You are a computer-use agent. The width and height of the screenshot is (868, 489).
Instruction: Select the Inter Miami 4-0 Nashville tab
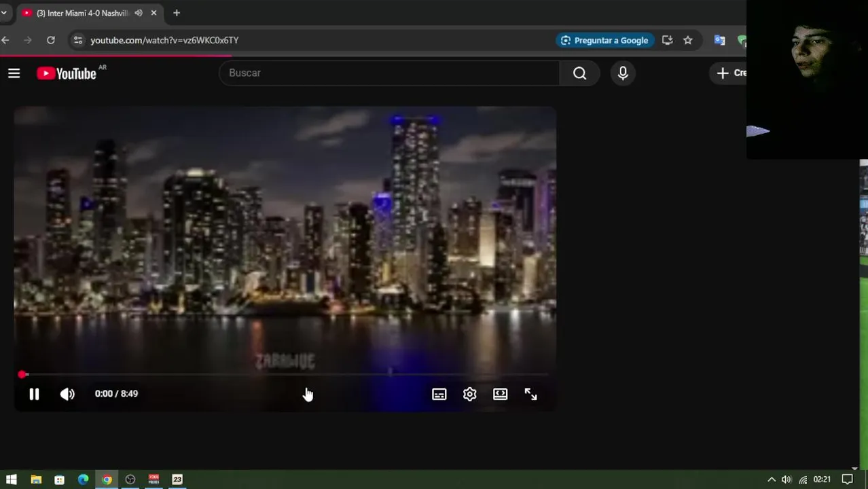[82, 13]
